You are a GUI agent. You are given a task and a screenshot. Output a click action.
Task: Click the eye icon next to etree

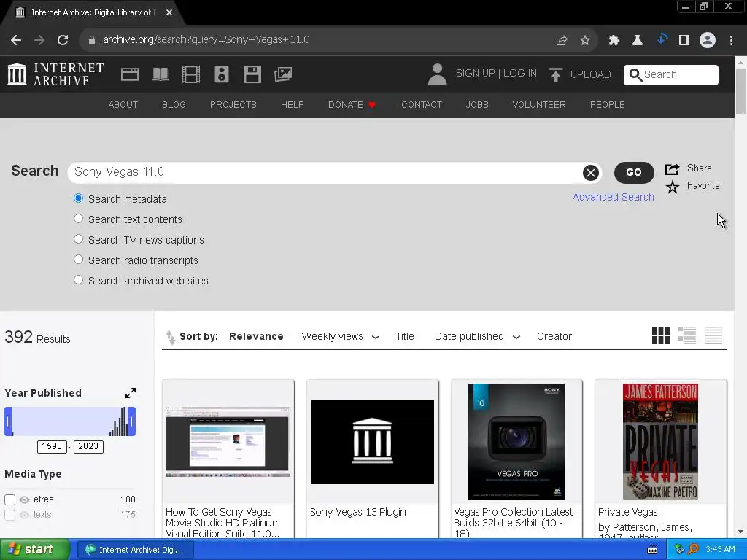pyautogui.click(x=24, y=500)
